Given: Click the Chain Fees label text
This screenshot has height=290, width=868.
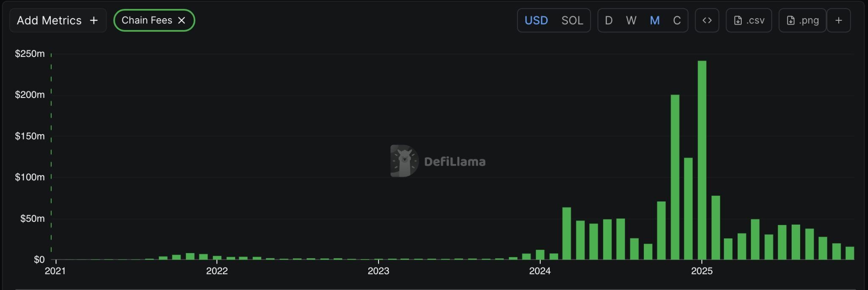Looking at the screenshot, I should (147, 20).
